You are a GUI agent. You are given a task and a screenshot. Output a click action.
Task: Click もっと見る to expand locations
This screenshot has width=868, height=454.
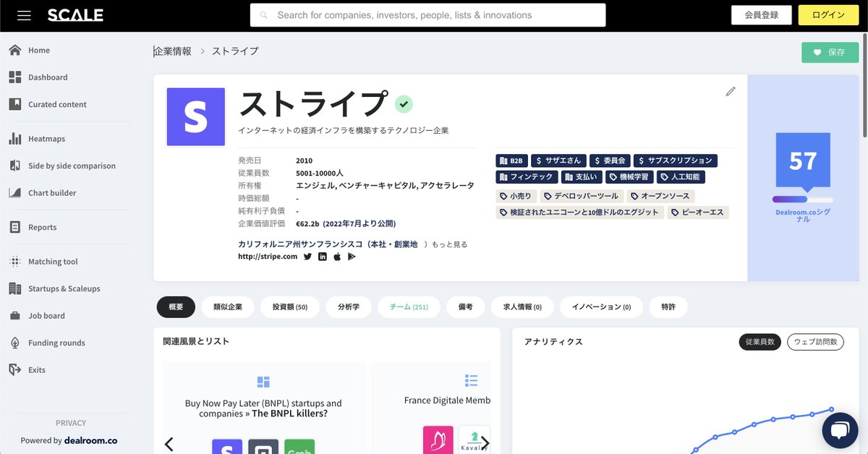(x=449, y=244)
